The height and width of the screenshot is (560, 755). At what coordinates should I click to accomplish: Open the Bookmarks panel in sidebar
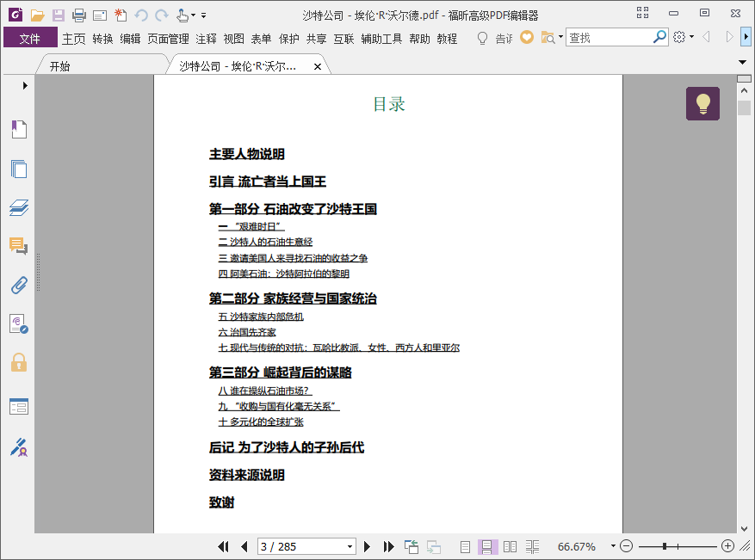click(x=19, y=129)
